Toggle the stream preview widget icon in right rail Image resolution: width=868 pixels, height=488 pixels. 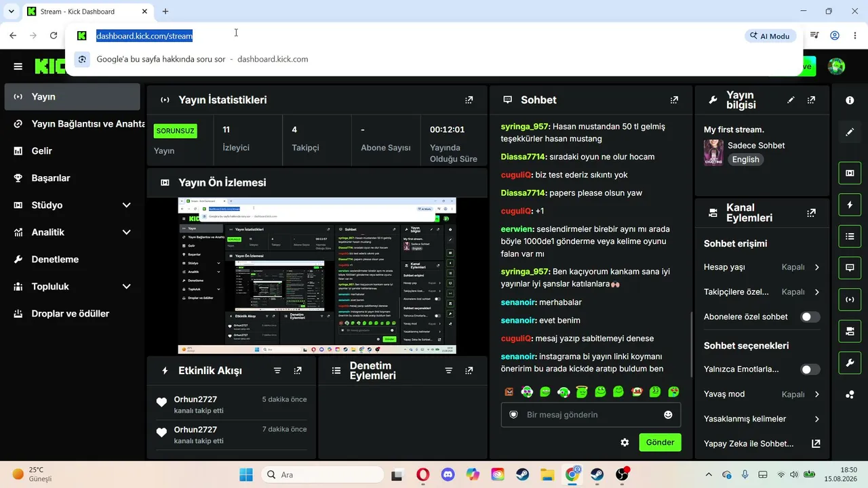850,173
